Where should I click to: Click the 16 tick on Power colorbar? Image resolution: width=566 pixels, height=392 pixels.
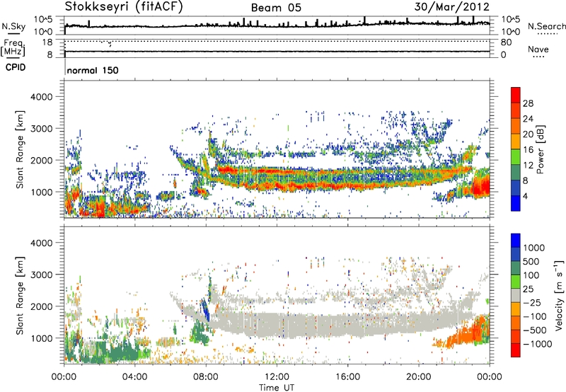click(x=528, y=150)
